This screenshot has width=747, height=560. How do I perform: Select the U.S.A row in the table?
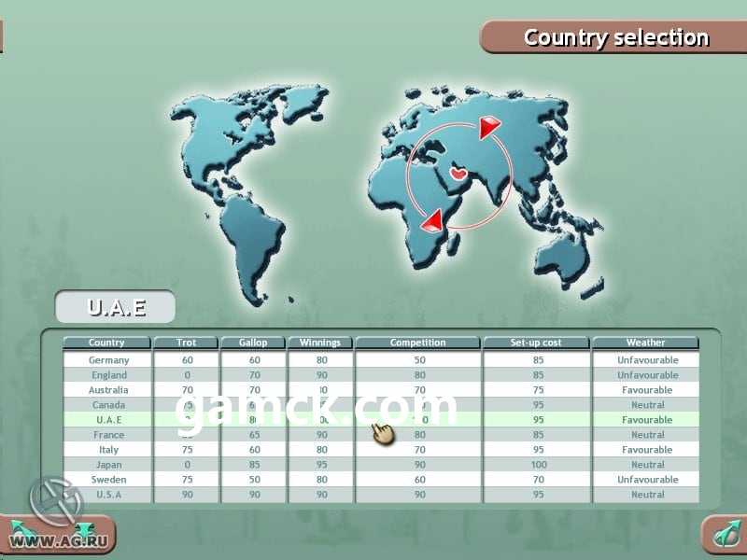point(108,495)
